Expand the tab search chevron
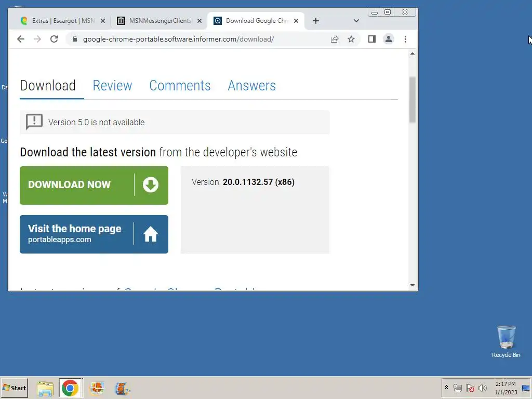This screenshot has width=532, height=399. [x=356, y=21]
